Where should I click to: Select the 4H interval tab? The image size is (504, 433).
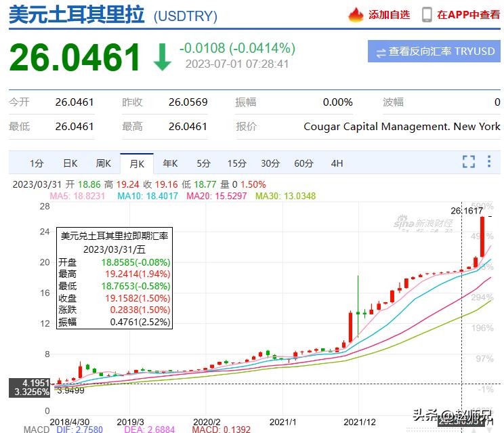point(337,163)
